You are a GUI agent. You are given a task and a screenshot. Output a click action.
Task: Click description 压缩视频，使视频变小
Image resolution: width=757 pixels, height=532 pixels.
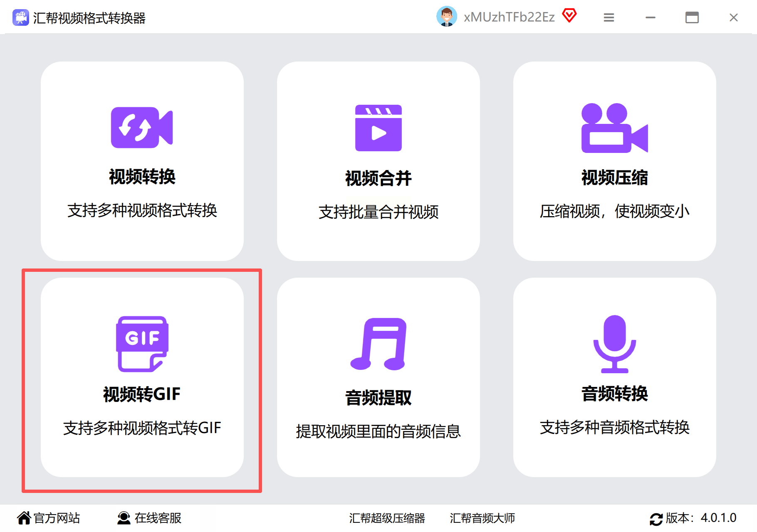[615, 211]
